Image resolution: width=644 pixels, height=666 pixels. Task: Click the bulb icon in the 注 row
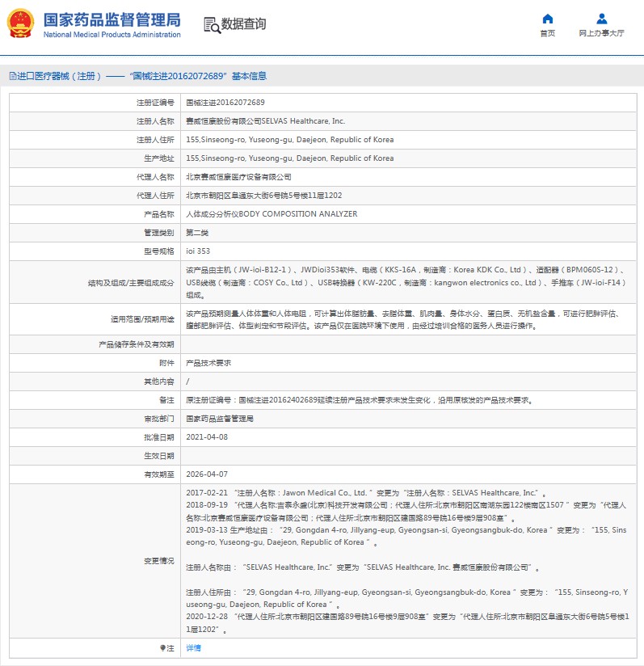pyautogui.click(x=162, y=647)
